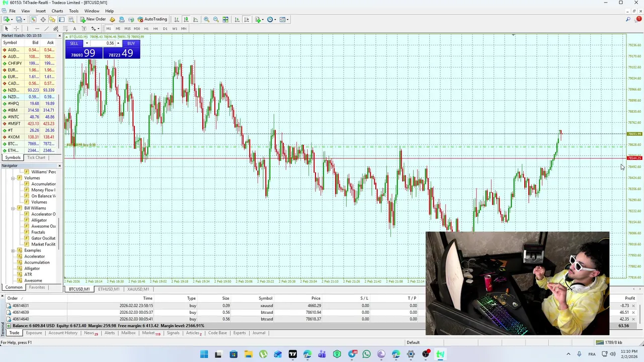The width and height of the screenshot is (644, 362).
Task: Switch chart to candlesticks icon
Action: [186, 19]
